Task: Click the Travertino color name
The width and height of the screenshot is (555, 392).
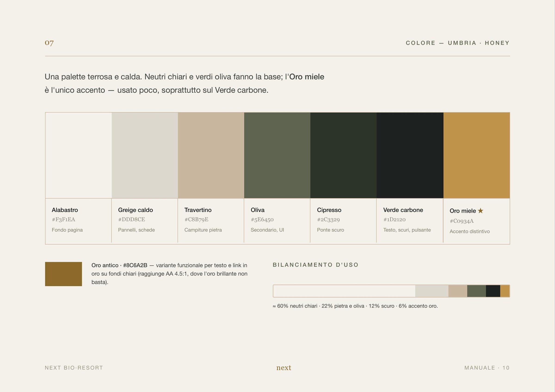Action: pos(198,210)
